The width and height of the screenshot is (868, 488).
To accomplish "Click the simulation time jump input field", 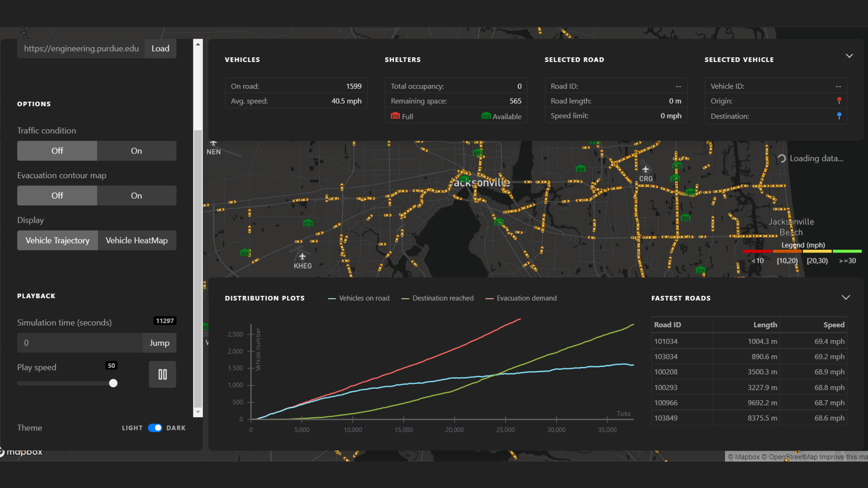I will (80, 343).
